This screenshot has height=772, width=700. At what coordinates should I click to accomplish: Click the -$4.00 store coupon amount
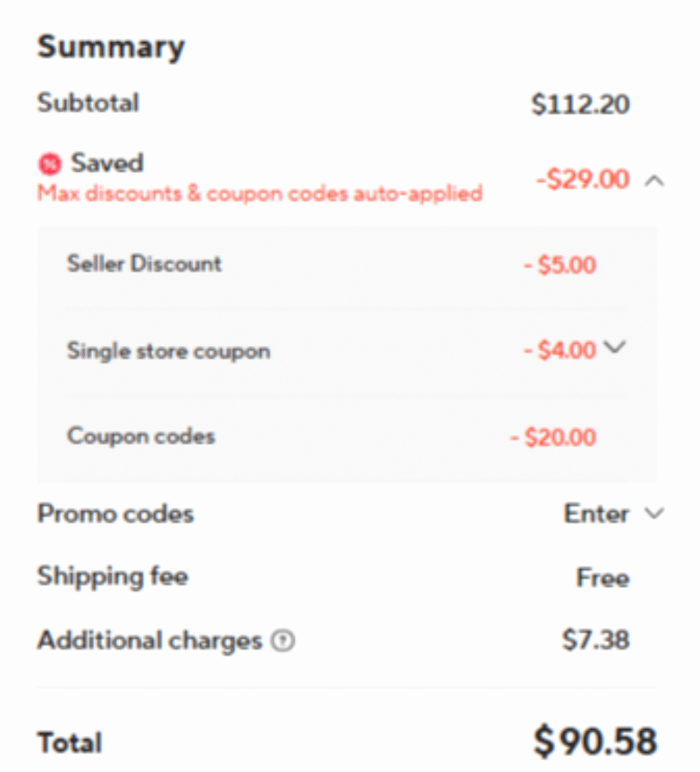coord(560,351)
